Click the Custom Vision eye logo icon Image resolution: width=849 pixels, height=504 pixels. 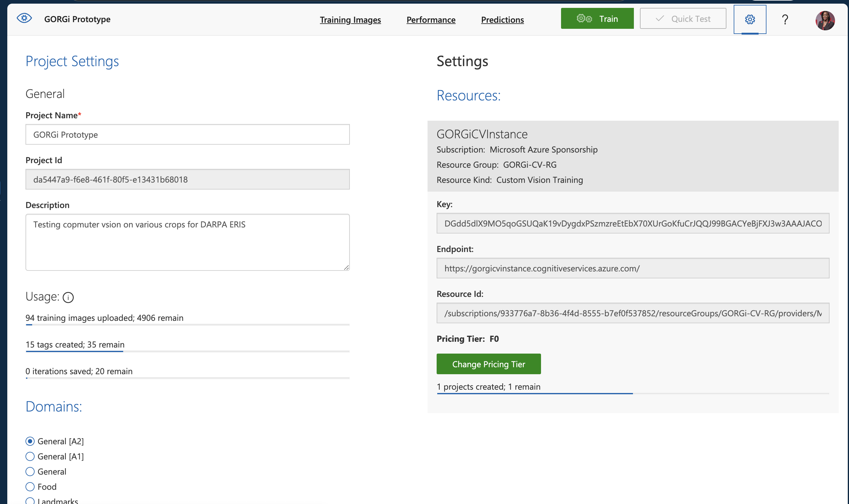pyautogui.click(x=24, y=18)
